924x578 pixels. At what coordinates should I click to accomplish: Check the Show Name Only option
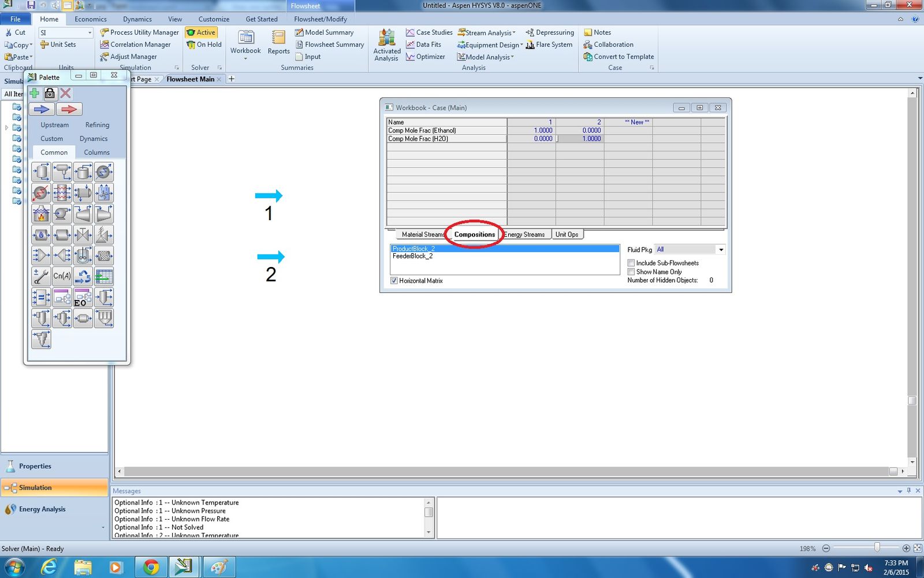[x=631, y=272]
